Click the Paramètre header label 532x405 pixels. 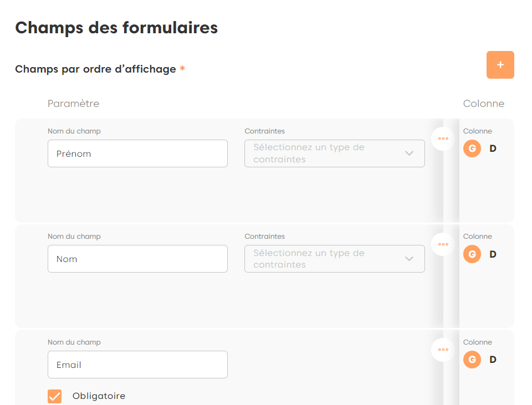click(x=73, y=104)
